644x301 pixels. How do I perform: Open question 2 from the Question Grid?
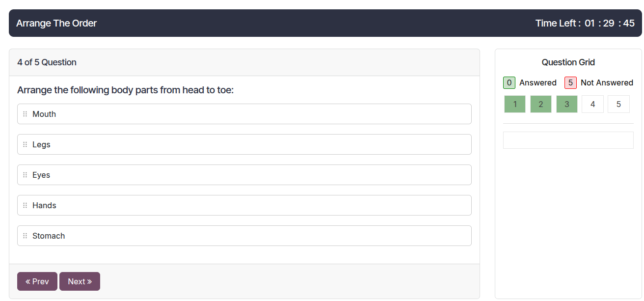pyautogui.click(x=541, y=104)
